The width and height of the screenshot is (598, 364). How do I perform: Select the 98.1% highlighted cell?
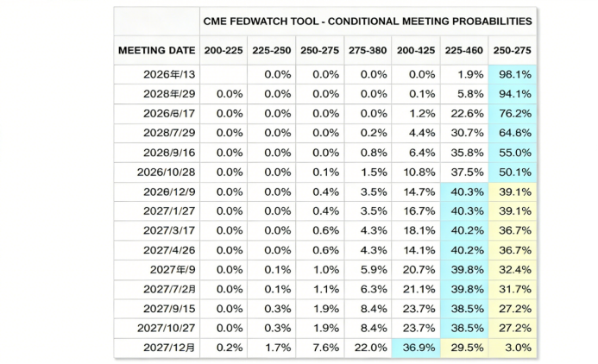coord(513,74)
